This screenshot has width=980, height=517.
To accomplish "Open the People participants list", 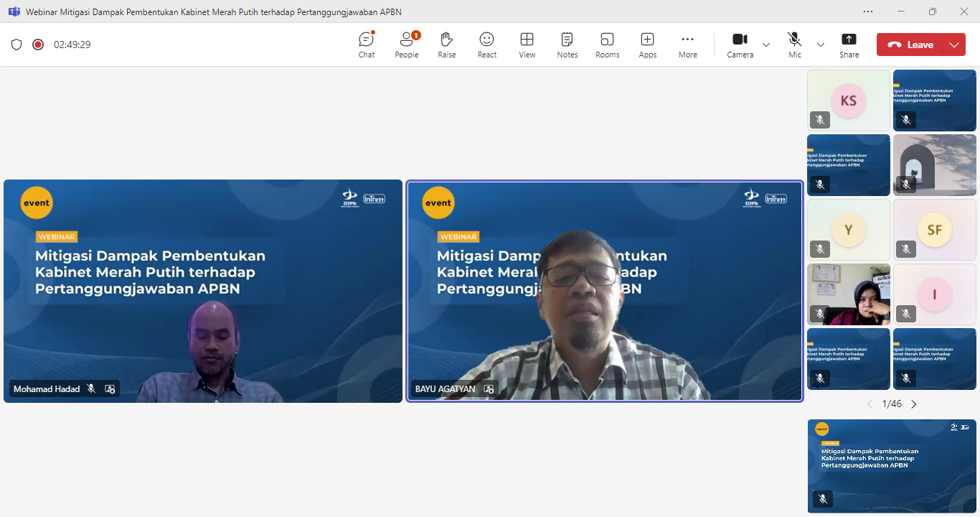I will (x=407, y=45).
